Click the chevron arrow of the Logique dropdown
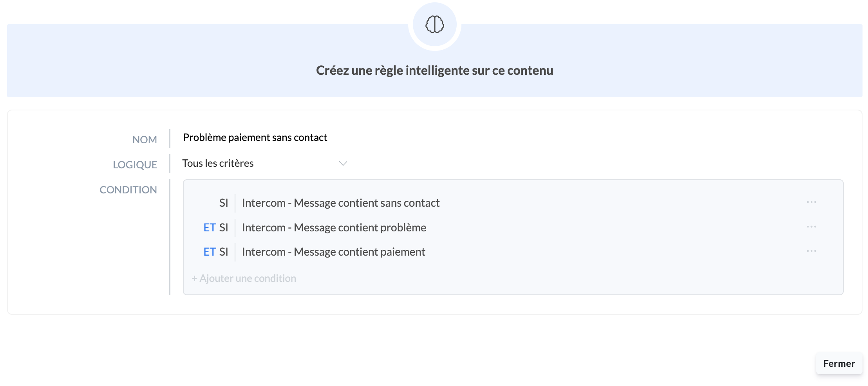 pyautogui.click(x=343, y=164)
